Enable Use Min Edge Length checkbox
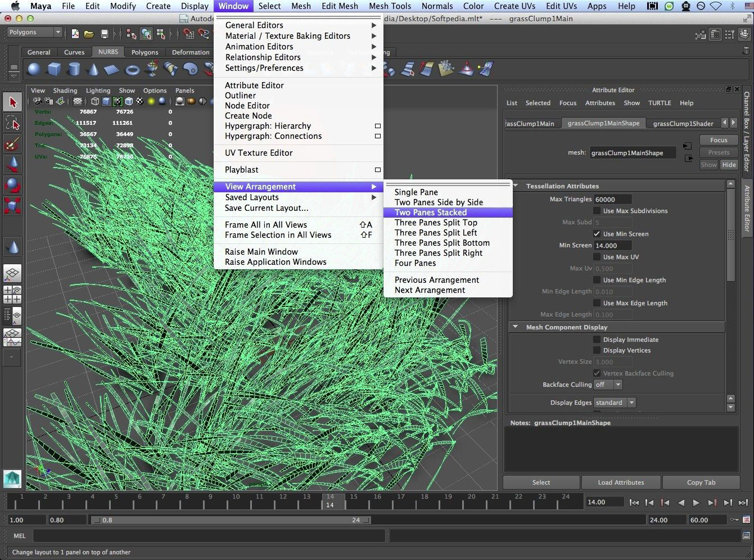Image resolution: width=754 pixels, height=560 pixels. pos(597,280)
